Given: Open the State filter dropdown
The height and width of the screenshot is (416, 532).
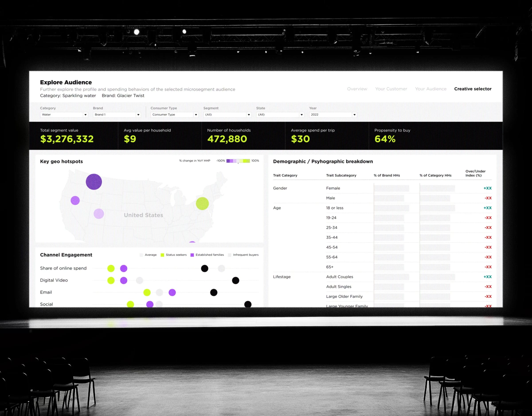Looking at the screenshot, I should tap(280, 115).
